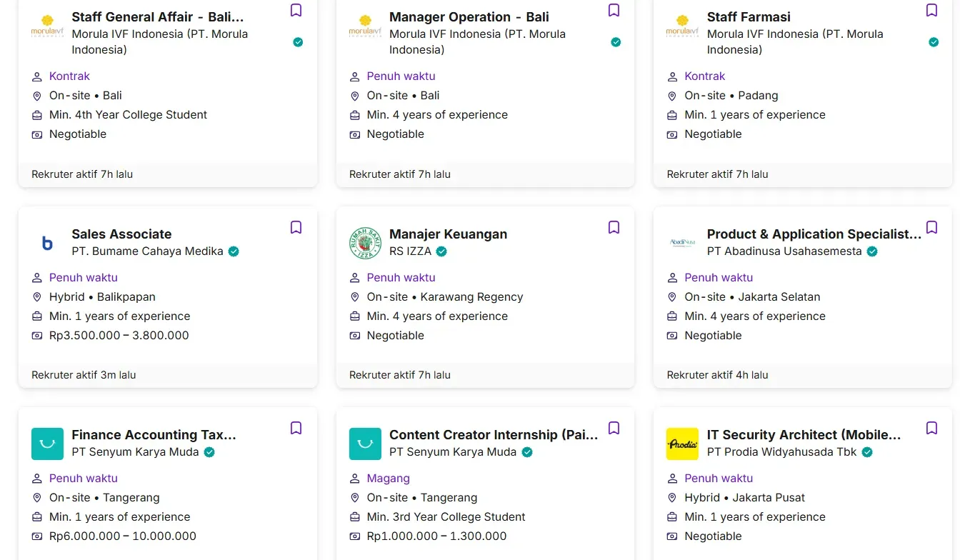Image resolution: width=960 pixels, height=560 pixels.
Task: Click the Bumame Cahaya Medika logo
Action: click(x=48, y=243)
